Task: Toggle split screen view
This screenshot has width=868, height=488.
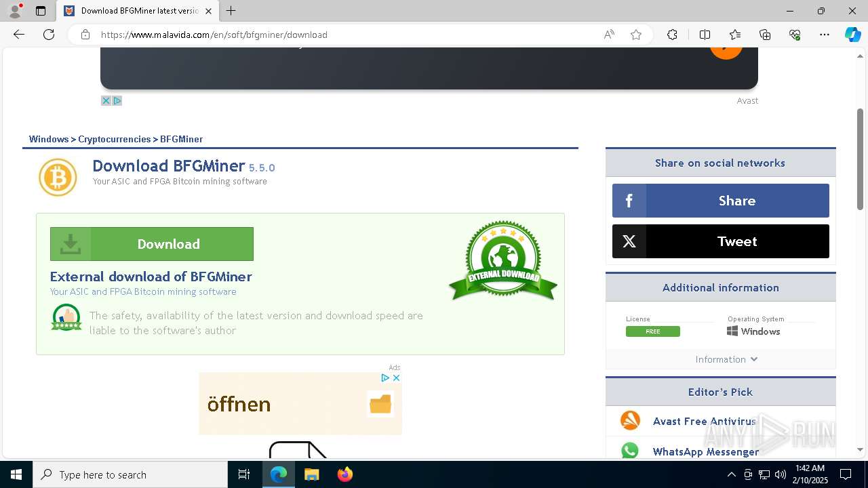Action: [x=705, y=35]
